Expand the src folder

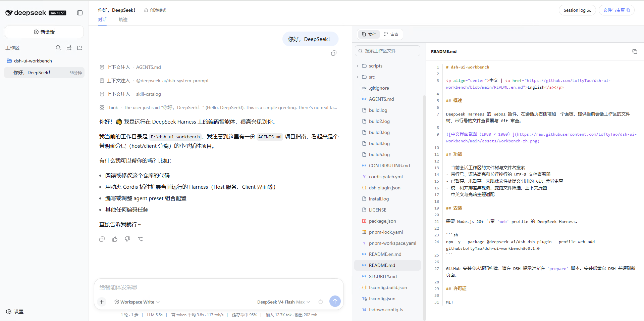pos(387,77)
